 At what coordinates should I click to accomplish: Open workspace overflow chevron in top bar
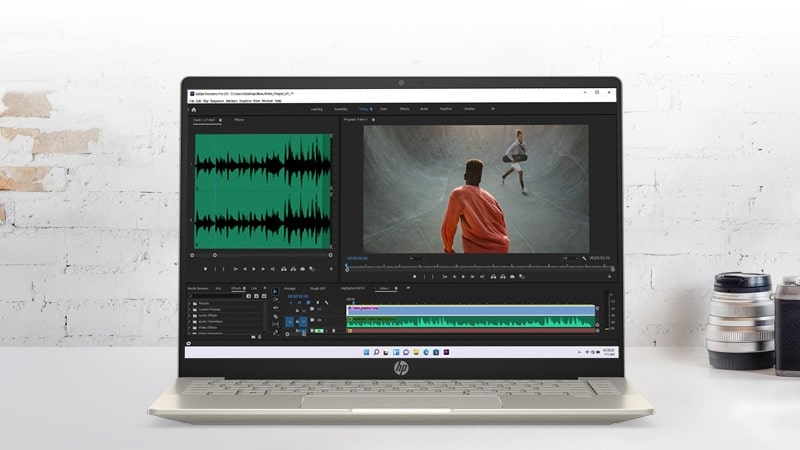coord(493,109)
